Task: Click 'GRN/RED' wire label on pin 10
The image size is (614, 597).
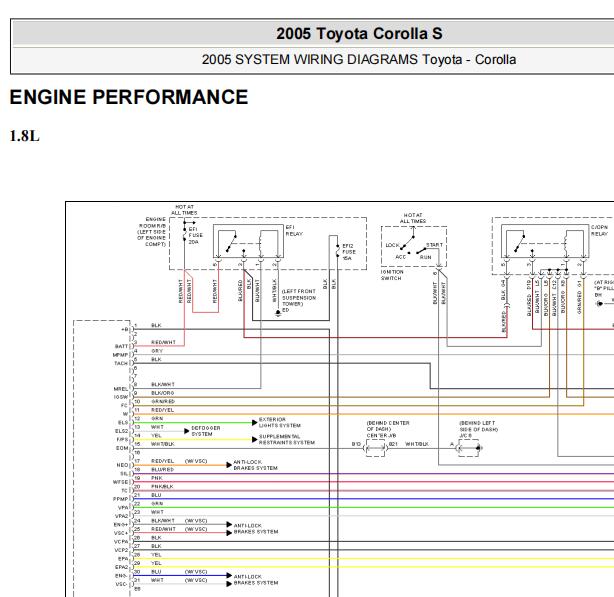Action: click(x=163, y=402)
